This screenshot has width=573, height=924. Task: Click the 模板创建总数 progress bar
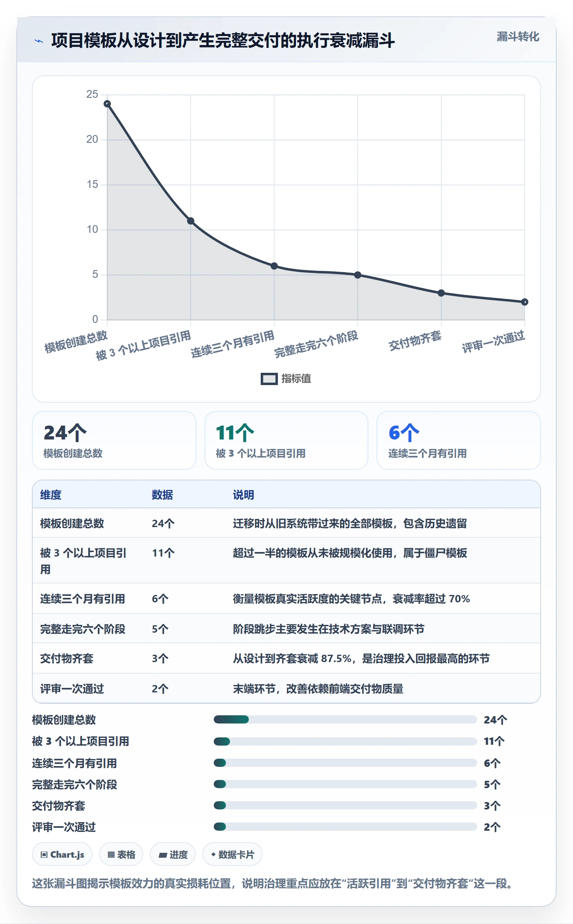[x=345, y=719]
